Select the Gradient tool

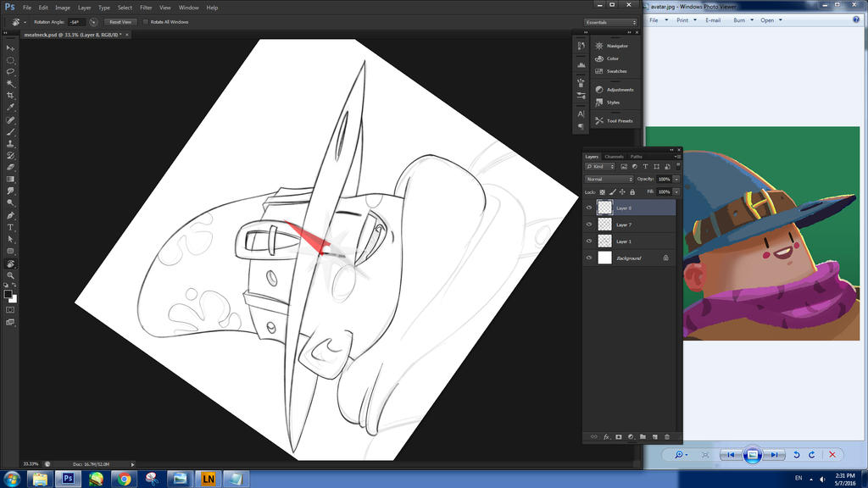(10, 179)
